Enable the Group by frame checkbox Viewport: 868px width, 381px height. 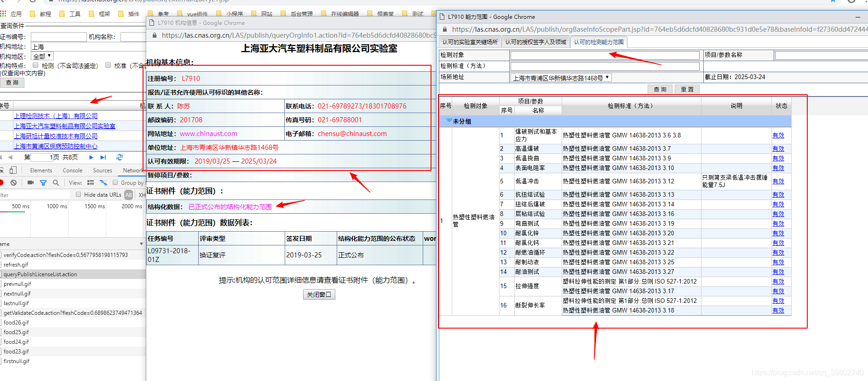[115, 182]
